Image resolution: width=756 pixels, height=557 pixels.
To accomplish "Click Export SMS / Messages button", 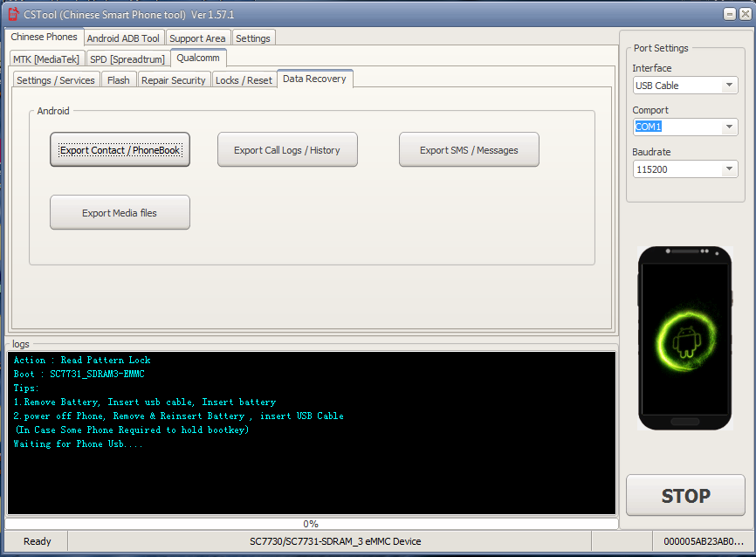I will click(x=469, y=150).
